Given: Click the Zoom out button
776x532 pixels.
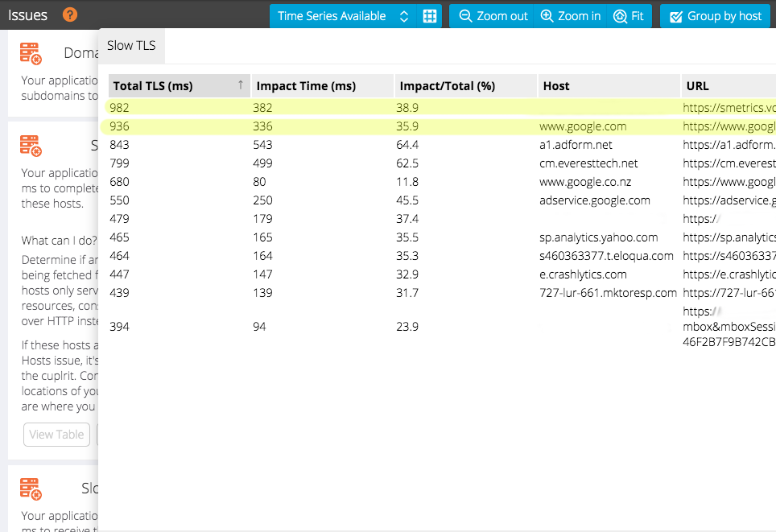Looking at the screenshot, I should 493,16.
